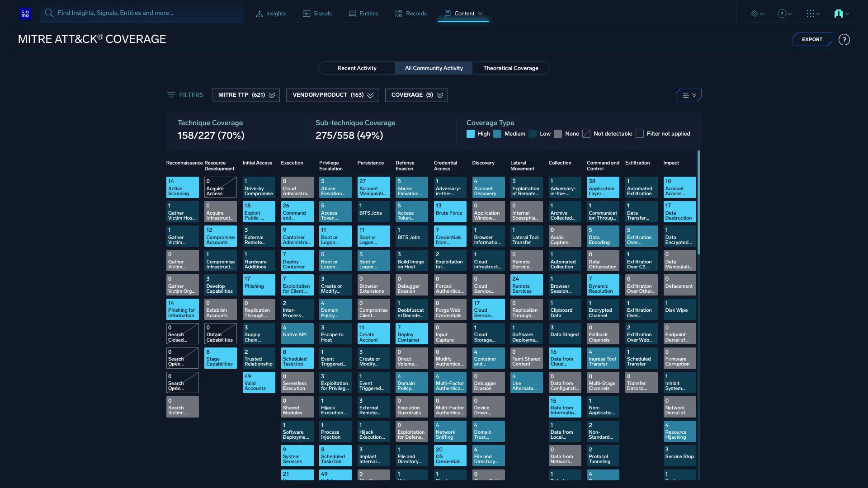The height and width of the screenshot is (488, 868).
Task: Click the High coverage color swatch
Action: 471,134
